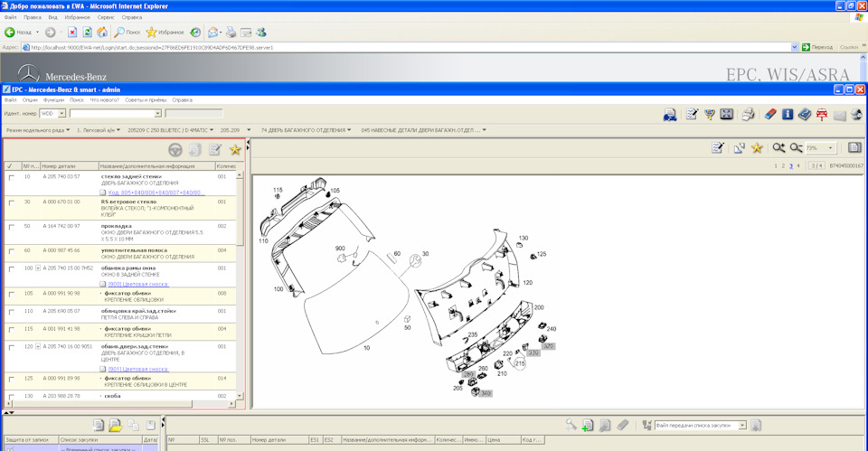
Task: Open the blue info icon
Action: coord(788,115)
